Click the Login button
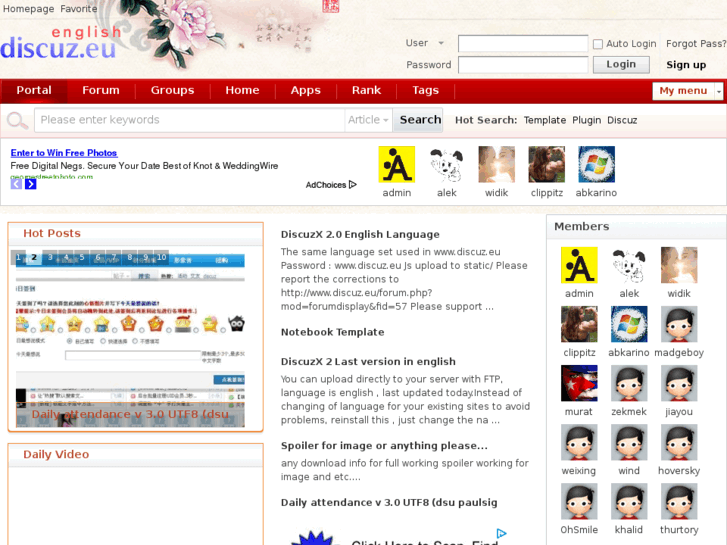This screenshot has width=727, height=545. (x=621, y=64)
